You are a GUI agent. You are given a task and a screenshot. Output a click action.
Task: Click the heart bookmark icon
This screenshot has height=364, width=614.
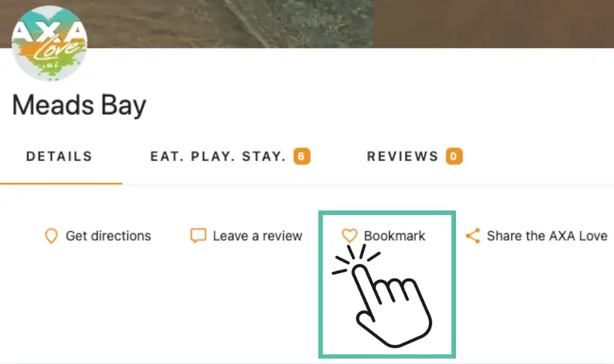(x=349, y=236)
